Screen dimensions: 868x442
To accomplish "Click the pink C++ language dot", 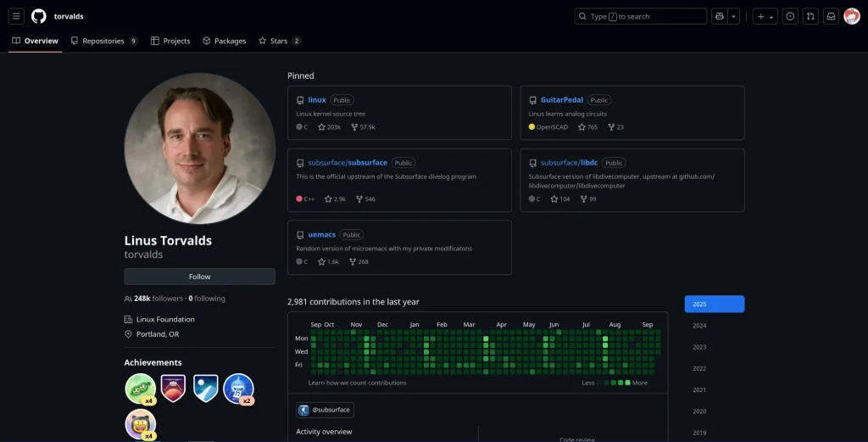I will (299, 199).
